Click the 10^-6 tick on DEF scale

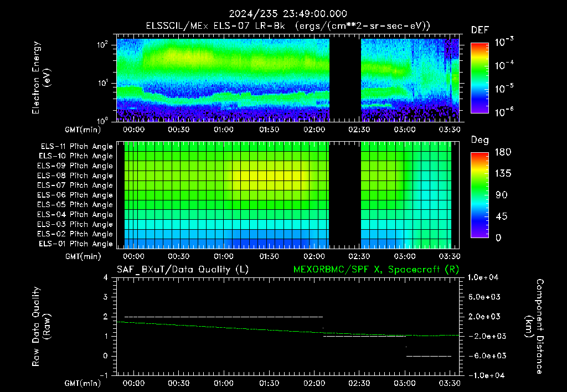point(504,112)
